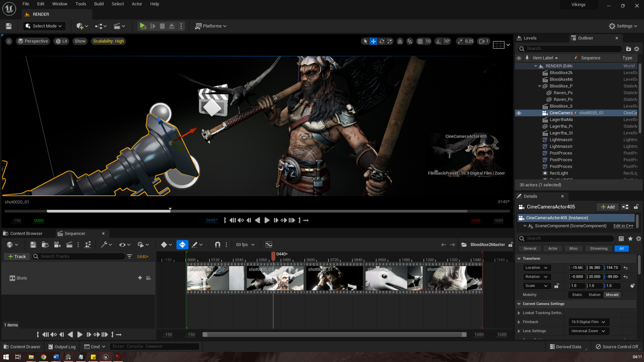
Task: Click Save sequence icon in the Sequencer toolbar
Action: point(33,245)
